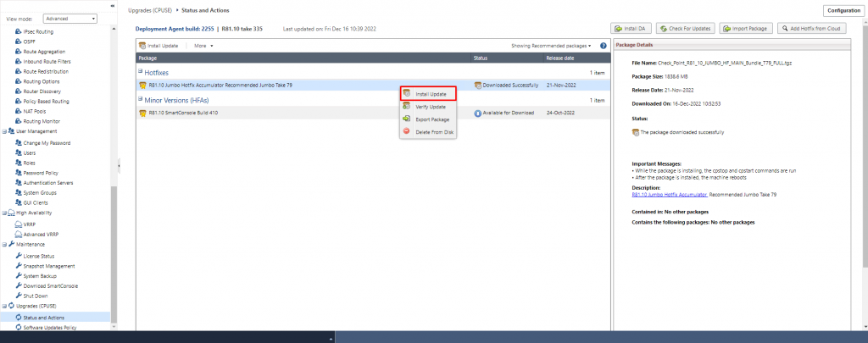Click the help question mark icon
Image resolution: width=868 pixels, height=343 pixels.
tap(603, 46)
